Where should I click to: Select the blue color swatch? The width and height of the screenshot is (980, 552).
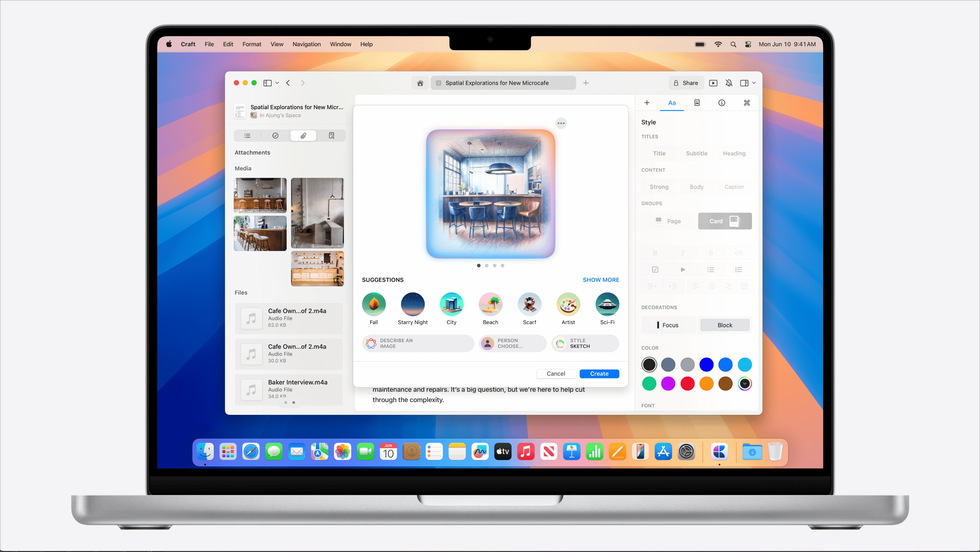(706, 364)
